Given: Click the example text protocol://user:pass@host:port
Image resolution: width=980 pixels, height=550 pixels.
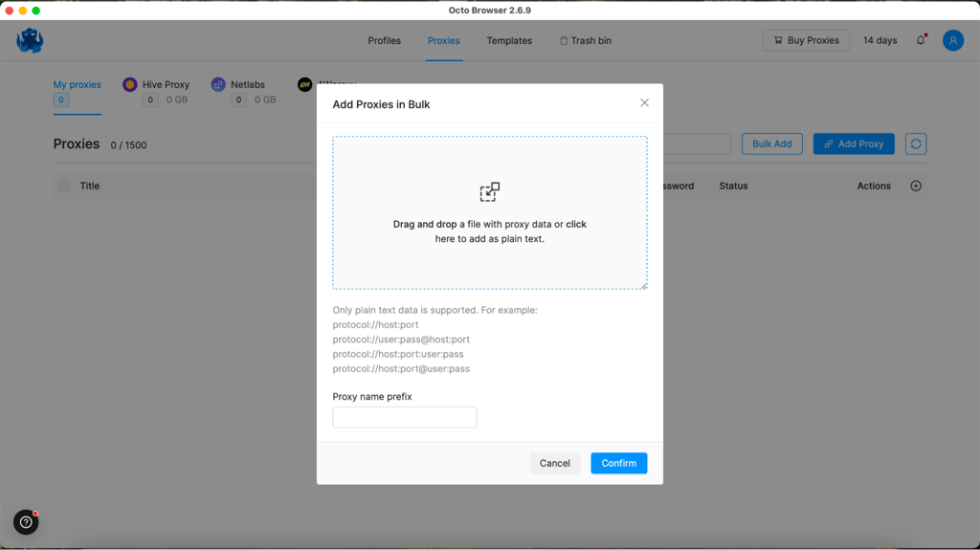Looking at the screenshot, I should 401,340.
